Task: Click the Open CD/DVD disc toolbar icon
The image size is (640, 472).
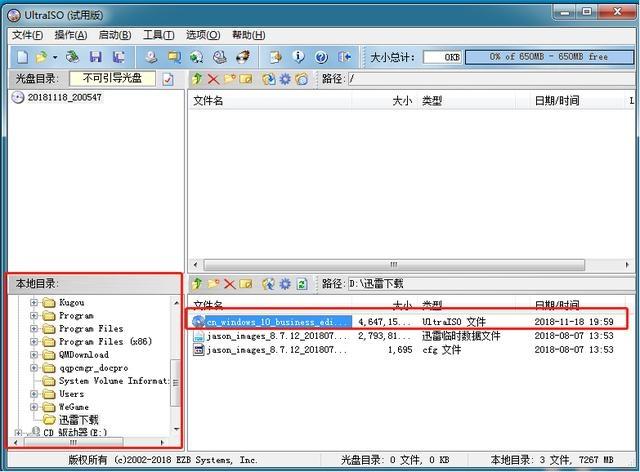Action: [72, 57]
